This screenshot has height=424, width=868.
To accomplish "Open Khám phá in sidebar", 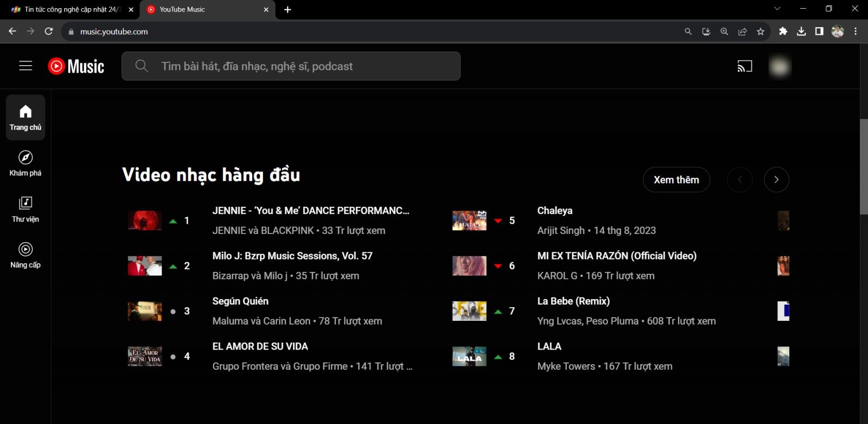I will pyautogui.click(x=25, y=163).
